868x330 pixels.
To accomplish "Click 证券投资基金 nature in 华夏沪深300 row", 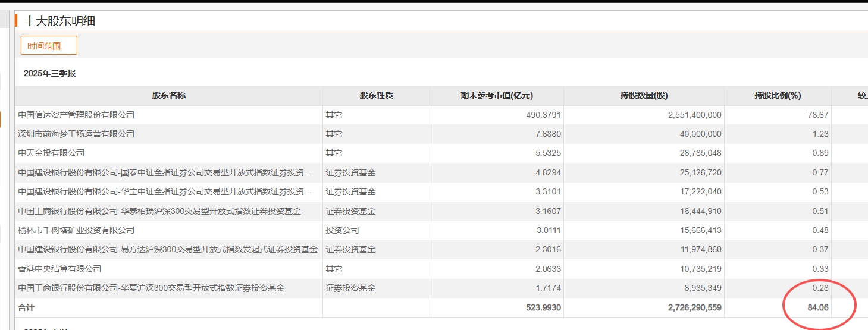I will 350,288.
